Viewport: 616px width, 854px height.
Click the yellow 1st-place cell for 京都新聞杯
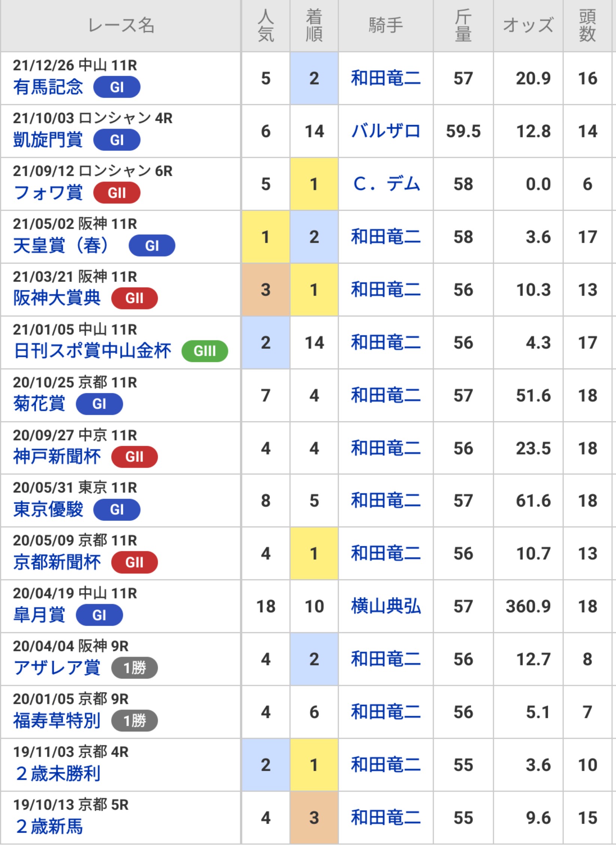(x=314, y=553)
